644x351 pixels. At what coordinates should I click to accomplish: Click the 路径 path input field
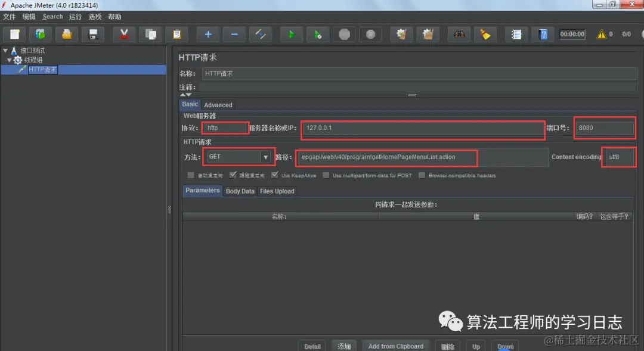pos(423,157)
